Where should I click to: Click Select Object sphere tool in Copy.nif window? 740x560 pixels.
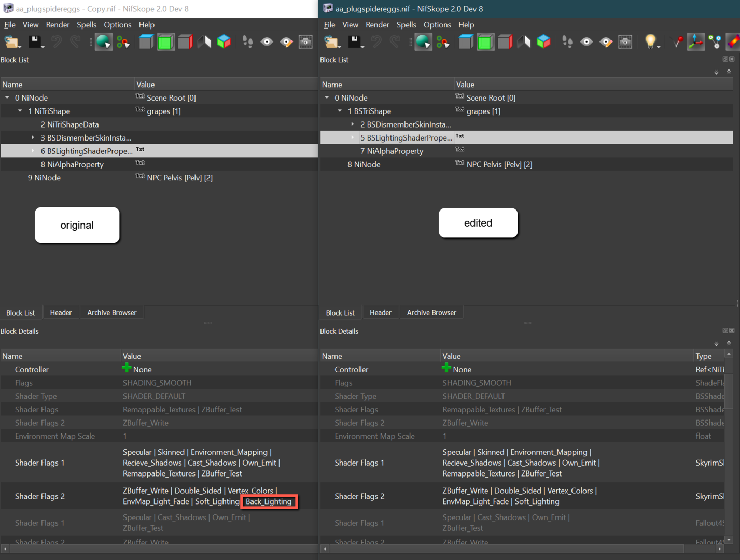103,41
